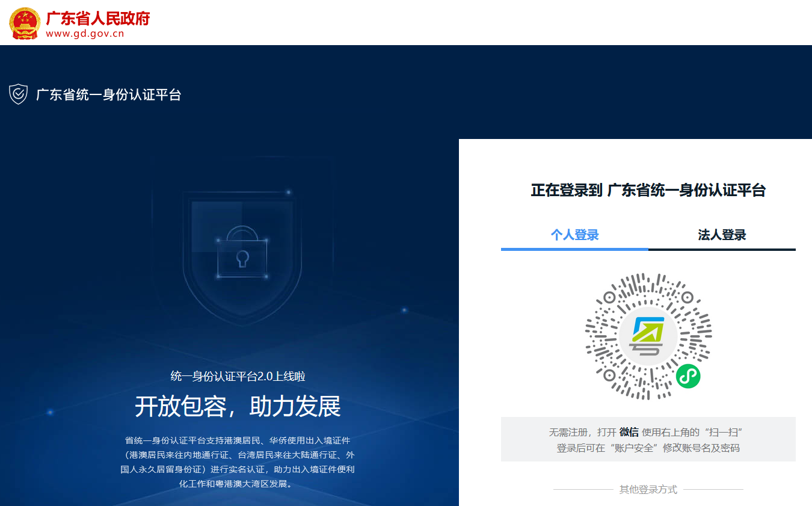
Task: Click the national emblem logo
Action: point(25,23)
